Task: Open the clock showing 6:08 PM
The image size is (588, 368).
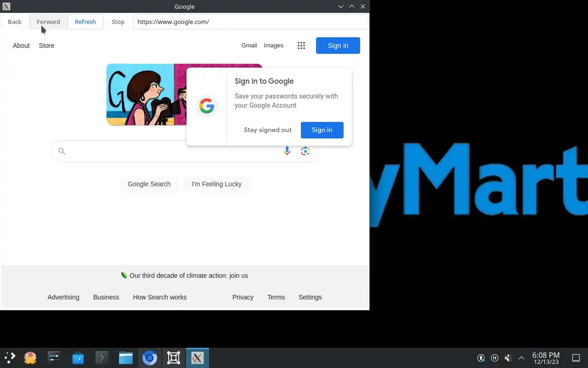Action: (x=546, y=358)
